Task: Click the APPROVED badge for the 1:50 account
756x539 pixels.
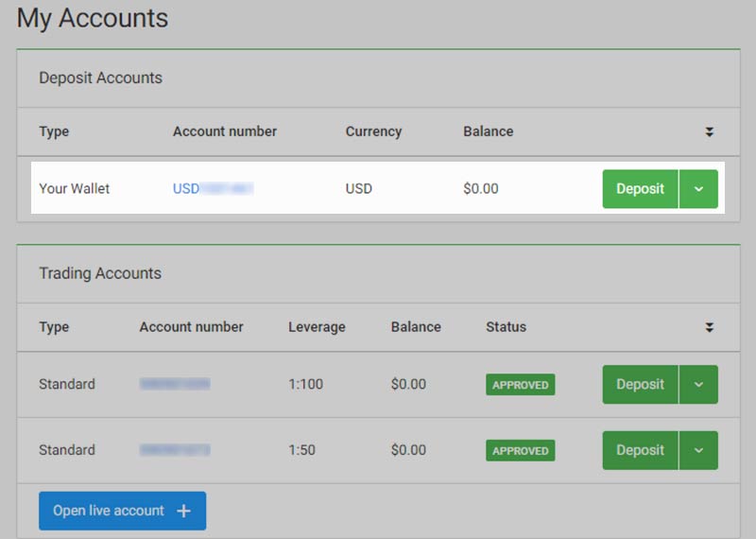Action: (520, 451)
